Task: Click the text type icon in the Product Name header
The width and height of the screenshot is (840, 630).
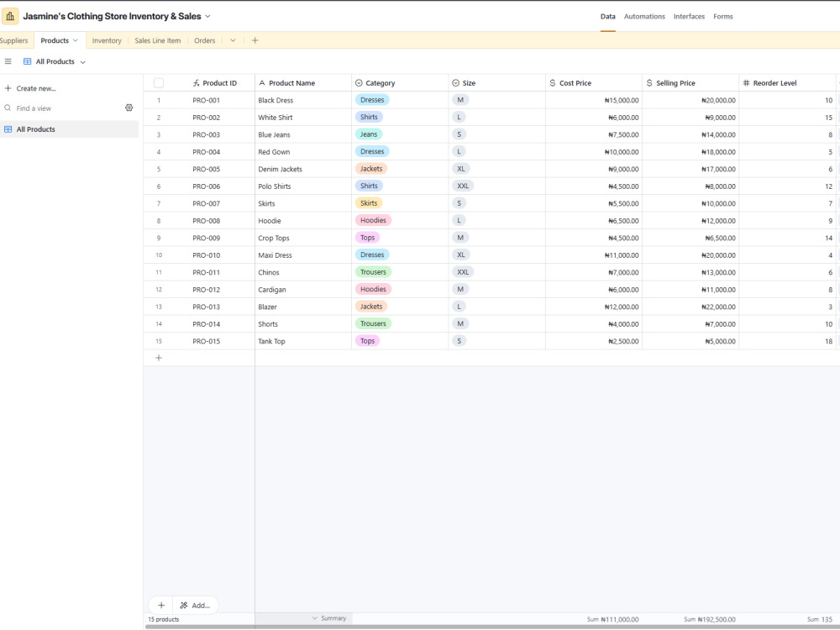Action: pos(262,83)
